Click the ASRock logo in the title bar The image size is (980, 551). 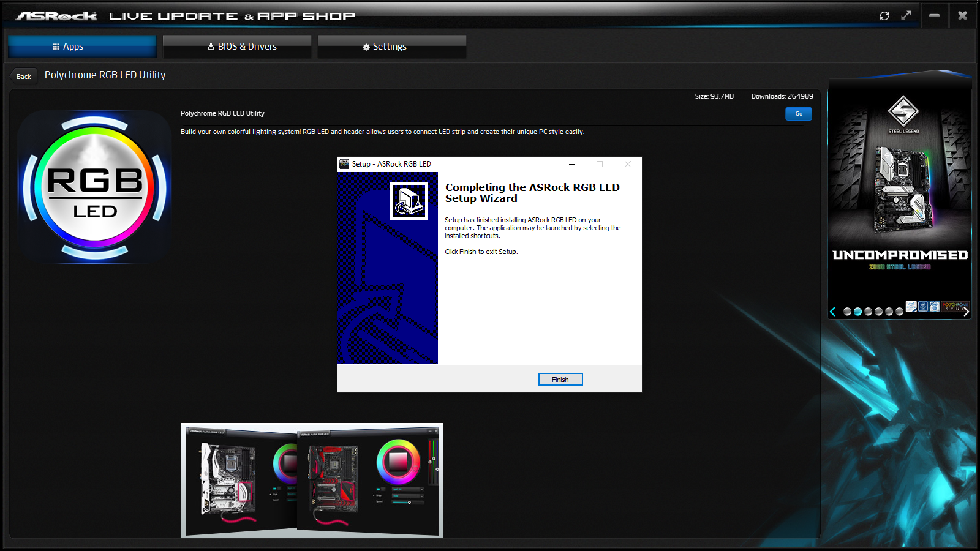[56, 16]
